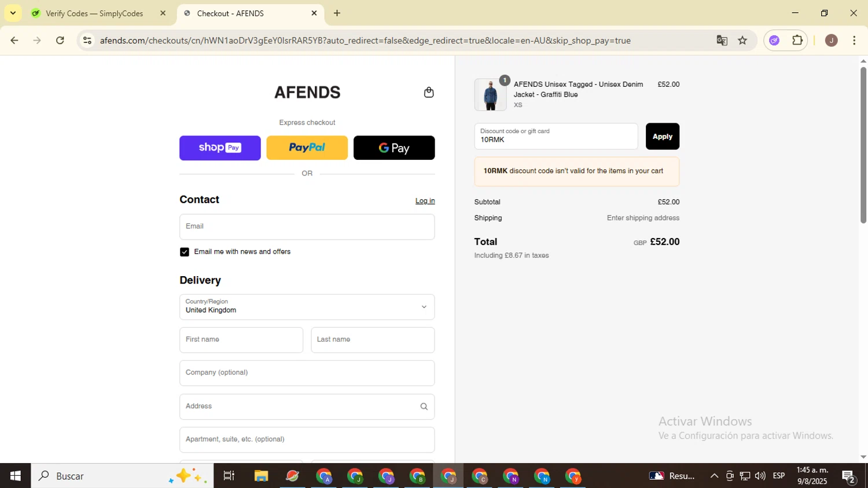Click the address search magnifier icon
Screen dimensions: 868x488
click(x=424, y=406)
